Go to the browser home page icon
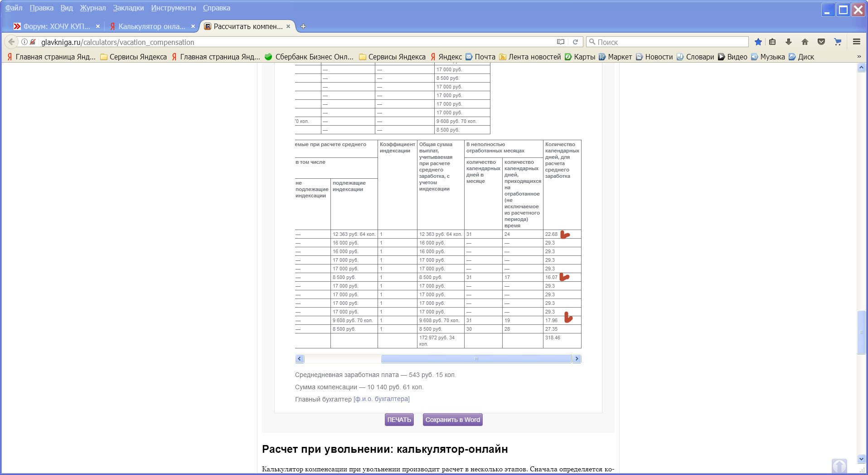The height and width of the screenshot is (475, 868). [805, 42]
